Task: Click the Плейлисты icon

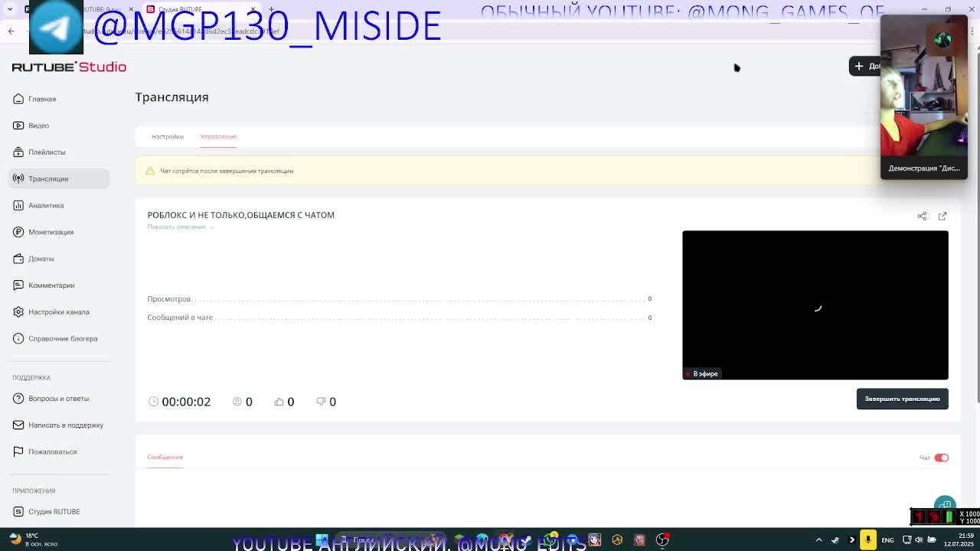Action: [x=18, y=152]
